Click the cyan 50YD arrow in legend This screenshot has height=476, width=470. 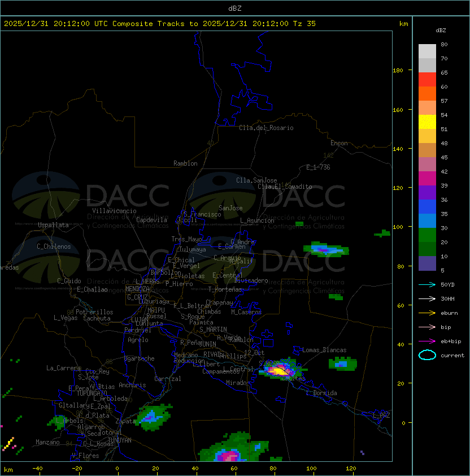click(427, 284)
